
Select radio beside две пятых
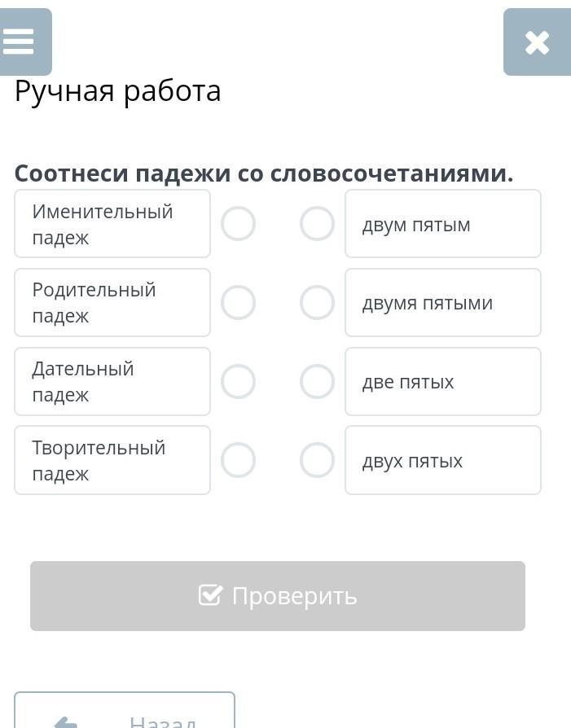point(317,381)
